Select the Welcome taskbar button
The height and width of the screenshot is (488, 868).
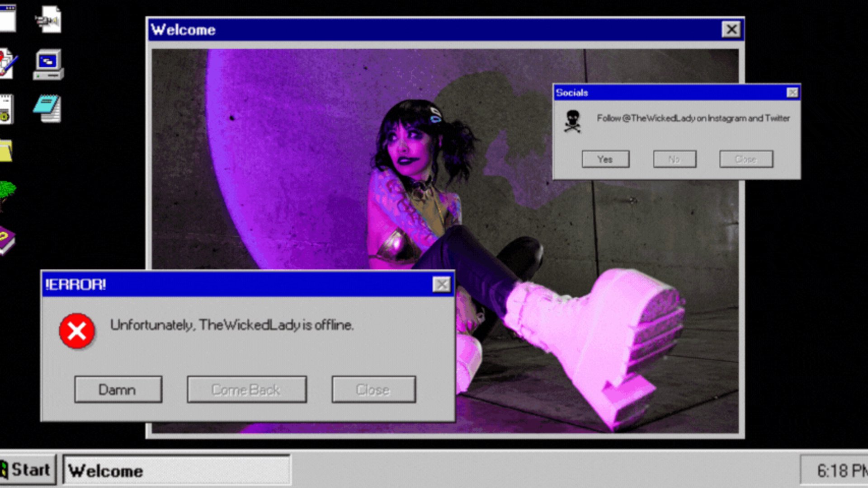point(176,470)
